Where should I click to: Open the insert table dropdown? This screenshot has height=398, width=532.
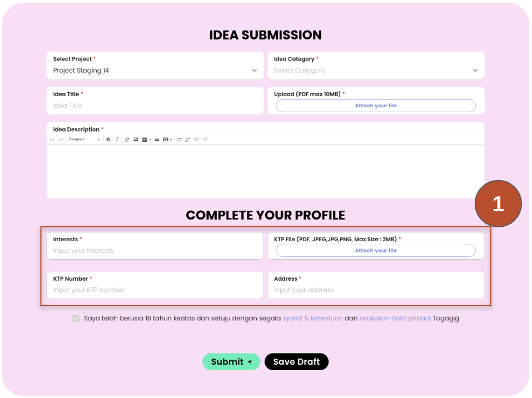pos(146,140)
